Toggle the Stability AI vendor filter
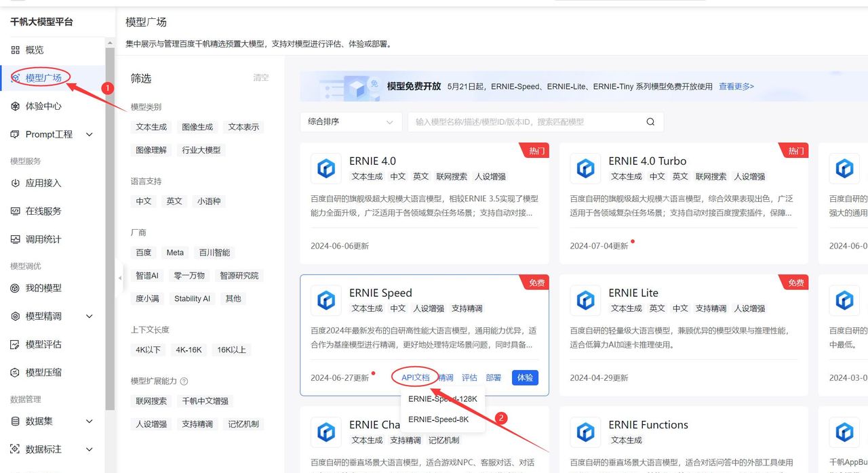Image resolution: width=868 pixels, height=473 pixels. coord(193,299)
